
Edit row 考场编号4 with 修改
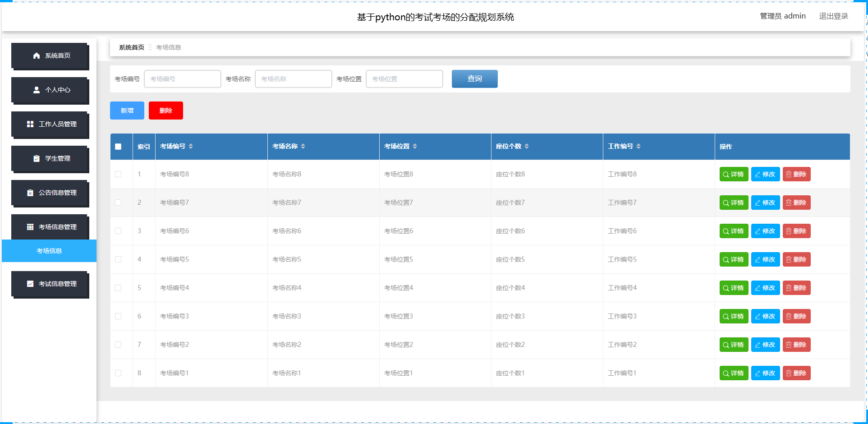(765, 288)
